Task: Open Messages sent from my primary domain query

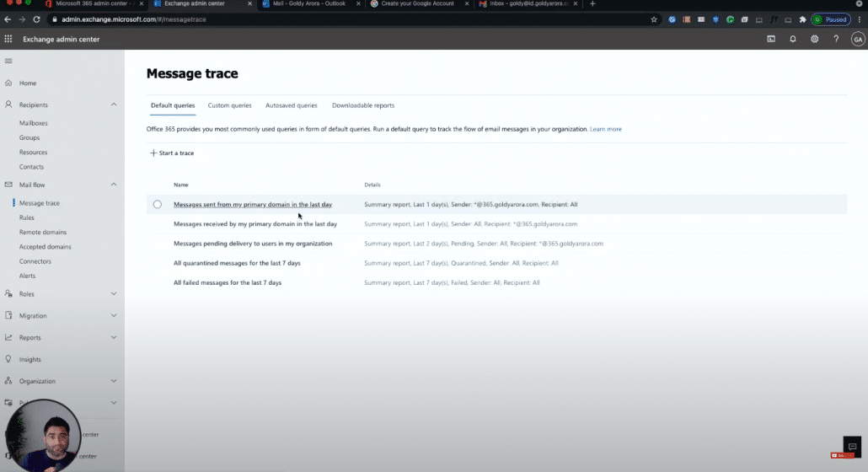Action: [x=253, y=204]
